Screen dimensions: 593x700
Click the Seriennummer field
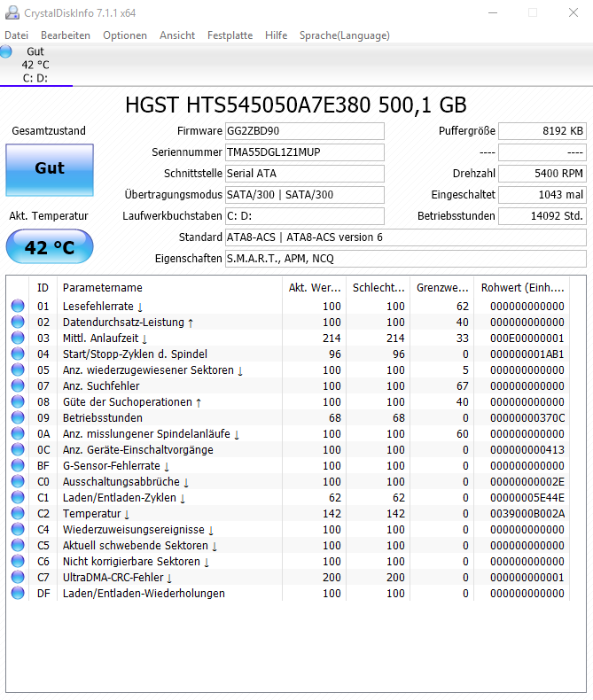tap(305, 152)
